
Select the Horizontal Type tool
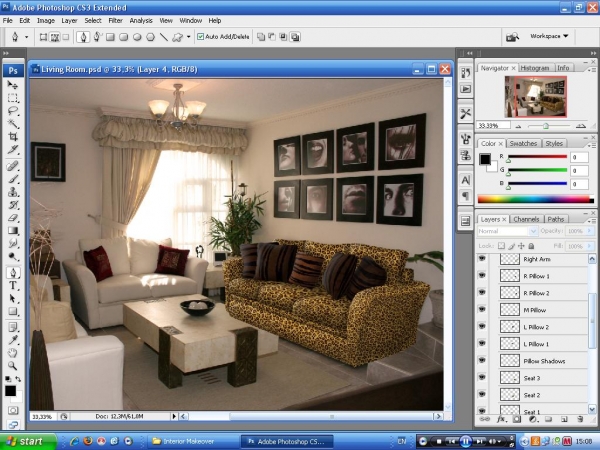click(x=13, y=285)
